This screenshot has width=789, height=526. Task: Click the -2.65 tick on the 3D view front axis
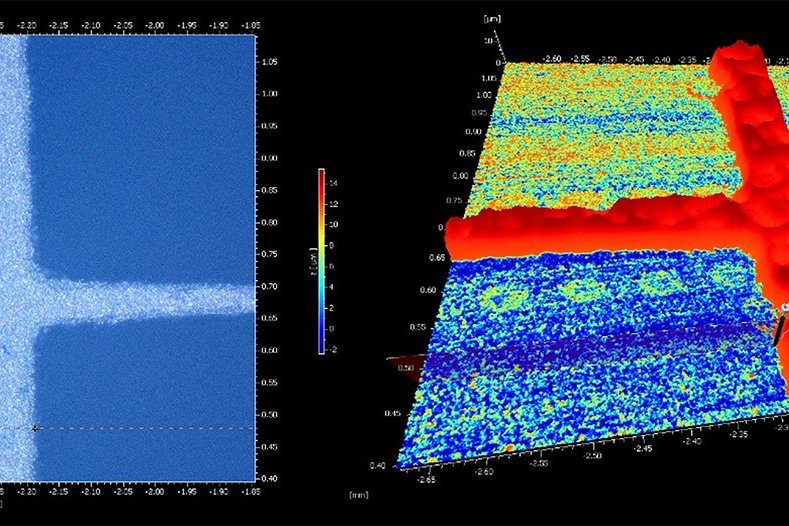[x=427, y=480]
